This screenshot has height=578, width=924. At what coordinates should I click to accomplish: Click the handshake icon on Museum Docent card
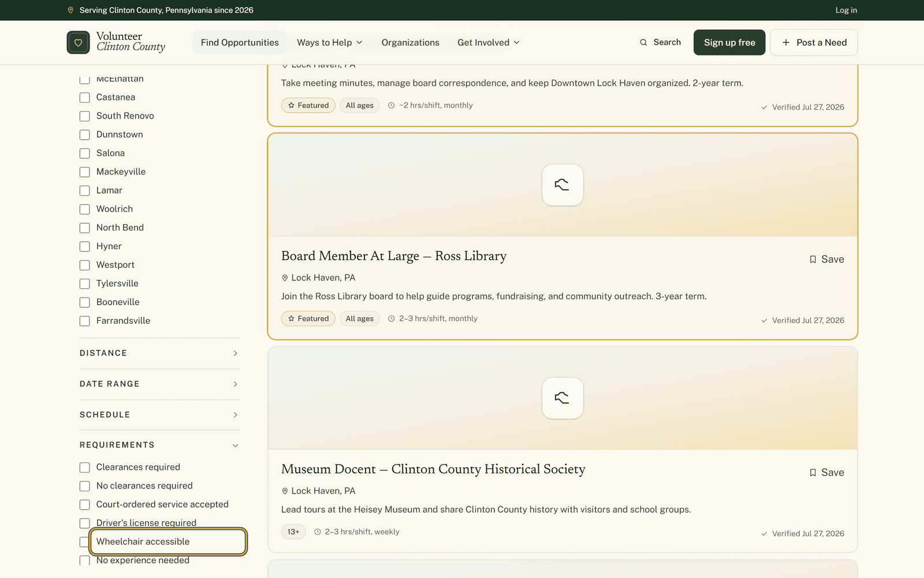[x=562, y=398]
